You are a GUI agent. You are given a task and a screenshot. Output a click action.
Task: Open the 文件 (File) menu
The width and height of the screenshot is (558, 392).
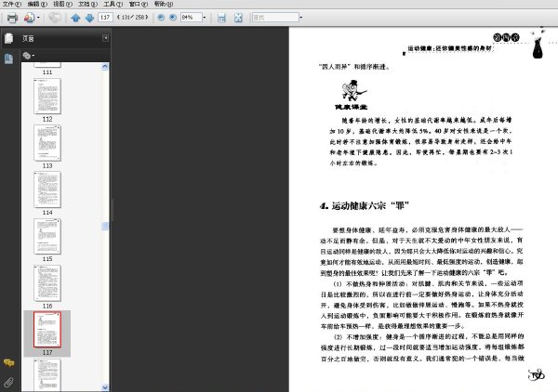pos(11,5)
